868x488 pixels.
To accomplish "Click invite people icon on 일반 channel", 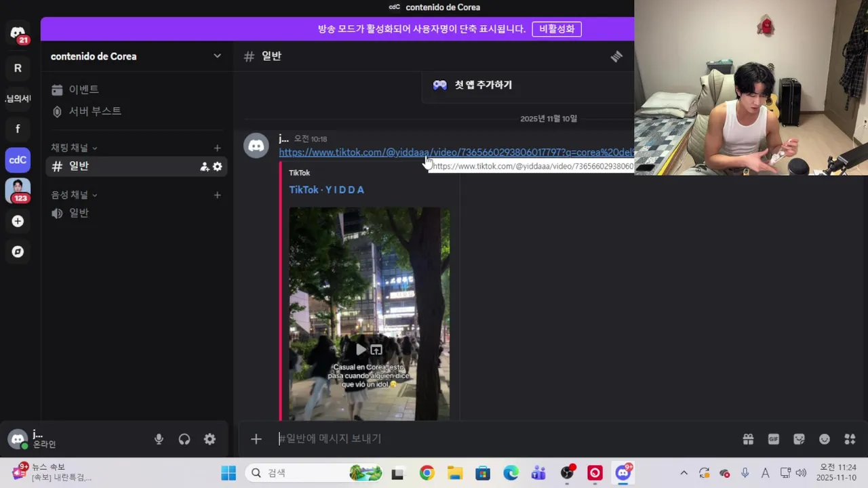I will [x=204, y=167].
